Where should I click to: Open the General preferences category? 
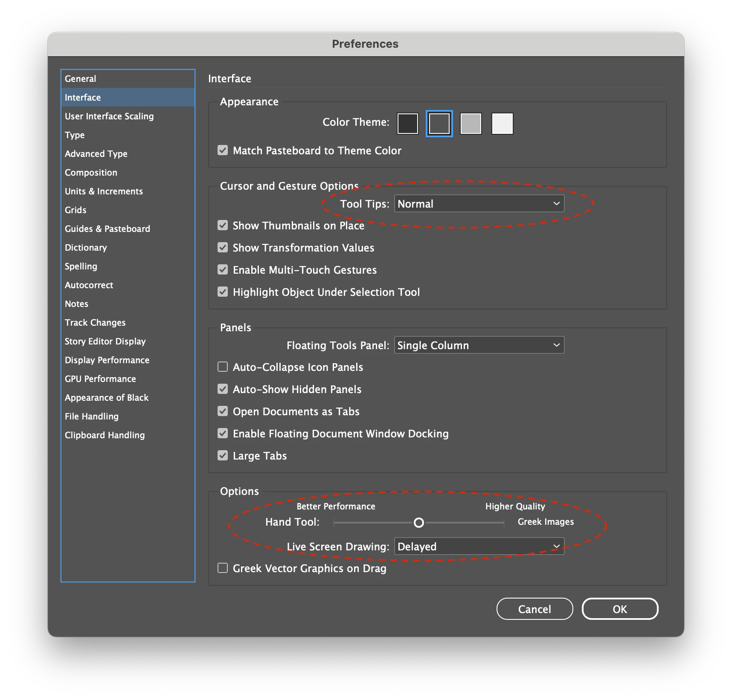pyautogui.click(x=128, y=79)
